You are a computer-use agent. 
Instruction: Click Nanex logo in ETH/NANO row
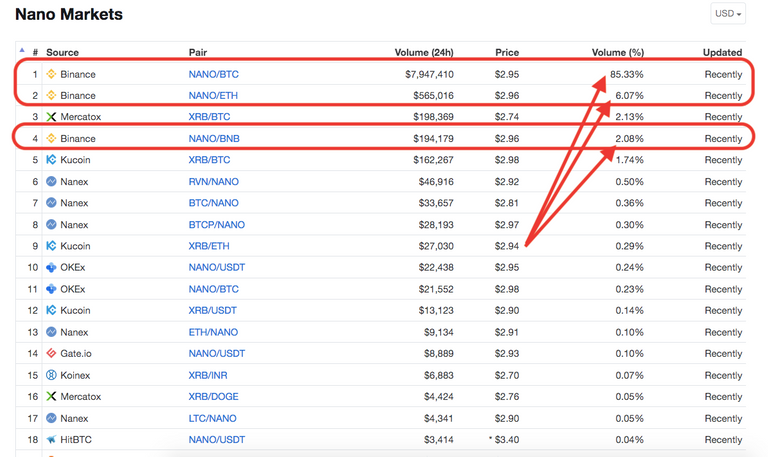coord(51,332)
